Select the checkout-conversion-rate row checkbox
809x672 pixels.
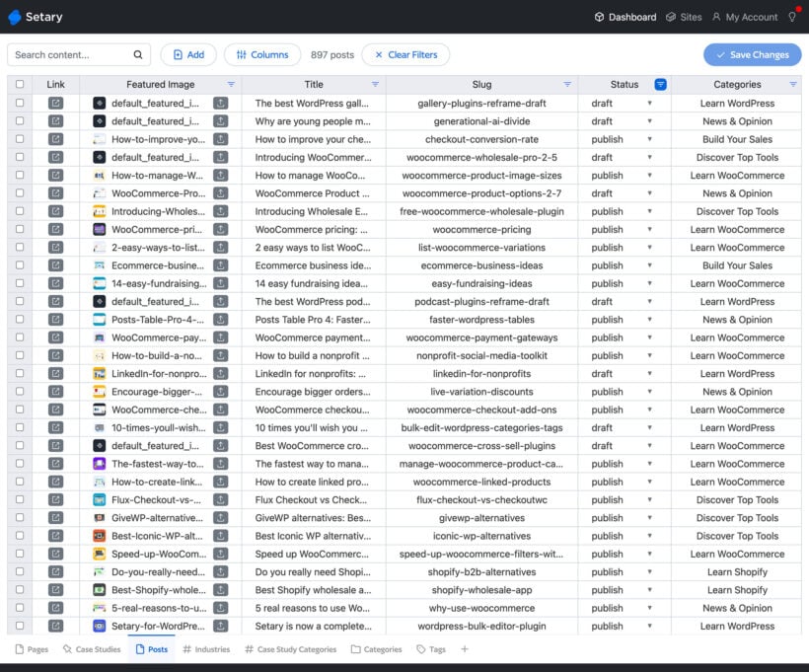(20, 139)
